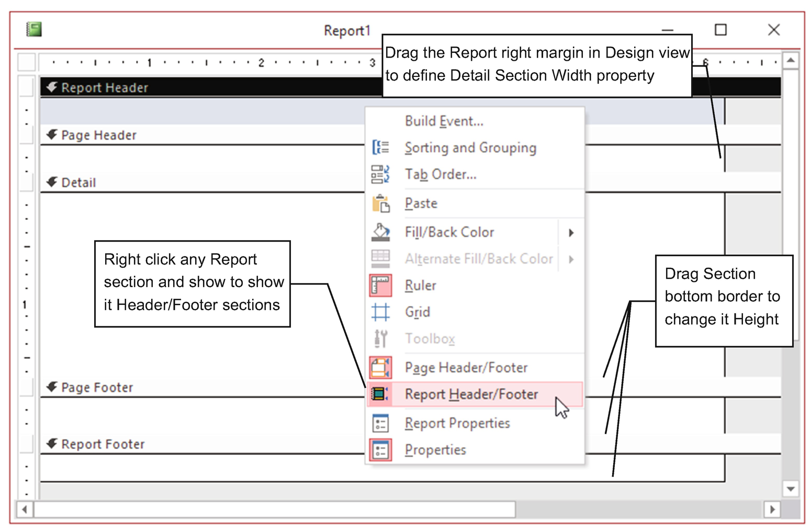Expand Alternate Fill/Back Color submenu arrow

point(571,259)
